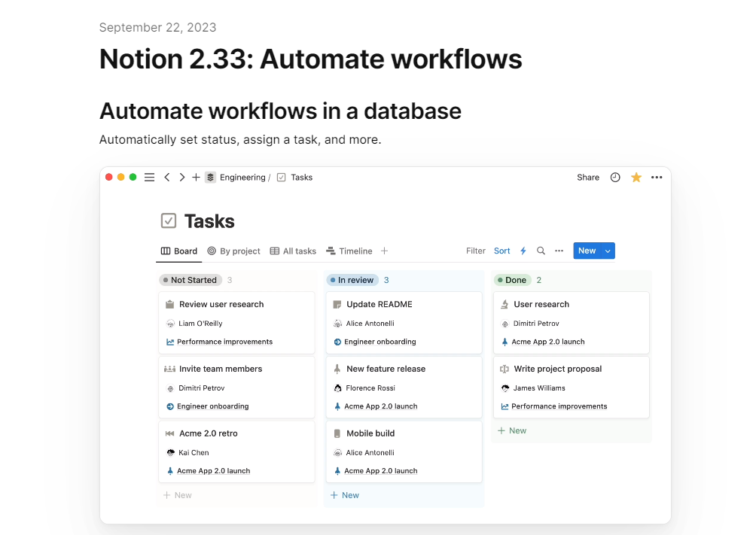756x535 pixels.
Task: Click the microscope icon on User research
Action: point(505,304)
